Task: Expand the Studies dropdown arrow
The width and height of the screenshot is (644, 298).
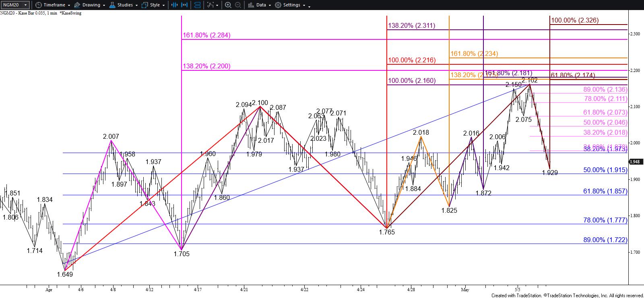Action: point(137,5)
